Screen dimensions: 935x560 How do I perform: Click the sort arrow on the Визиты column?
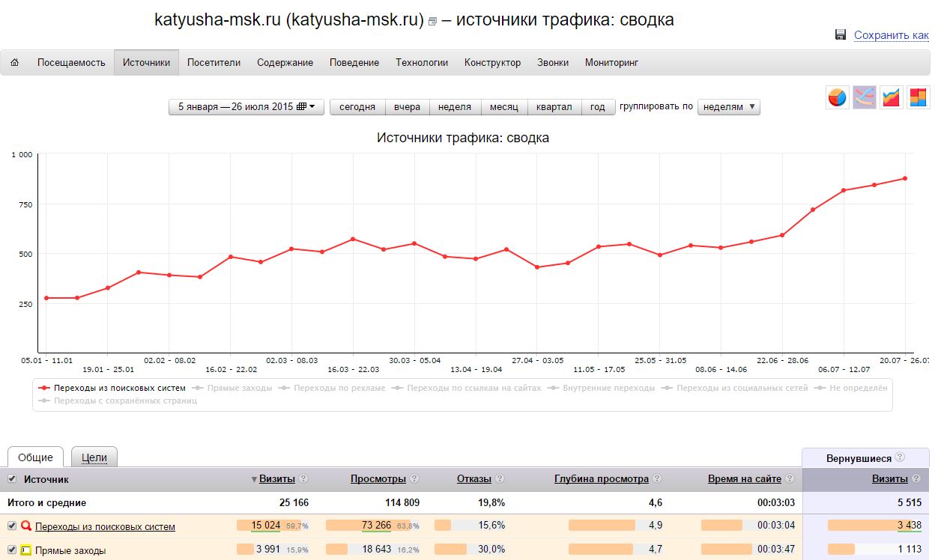(254, 478)
